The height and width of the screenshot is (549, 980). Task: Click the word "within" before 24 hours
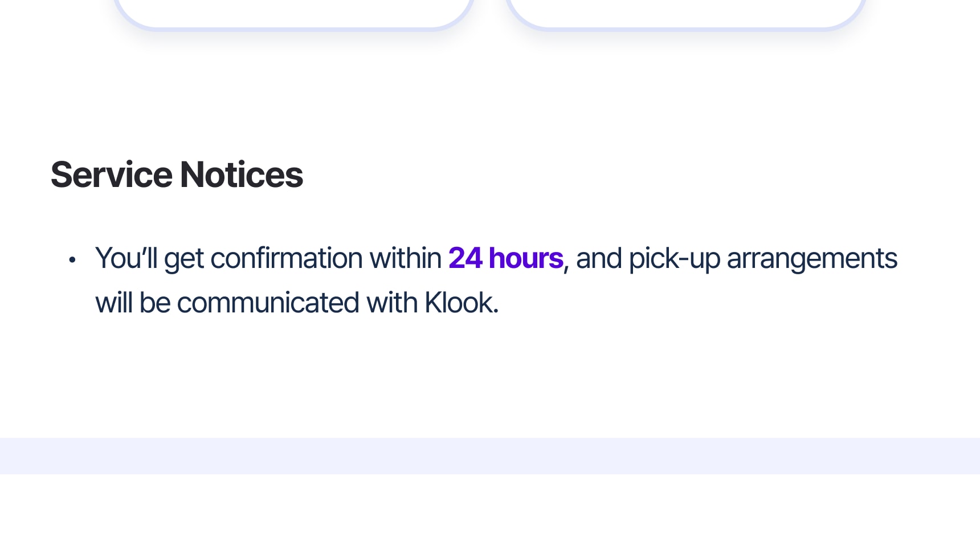405,258
